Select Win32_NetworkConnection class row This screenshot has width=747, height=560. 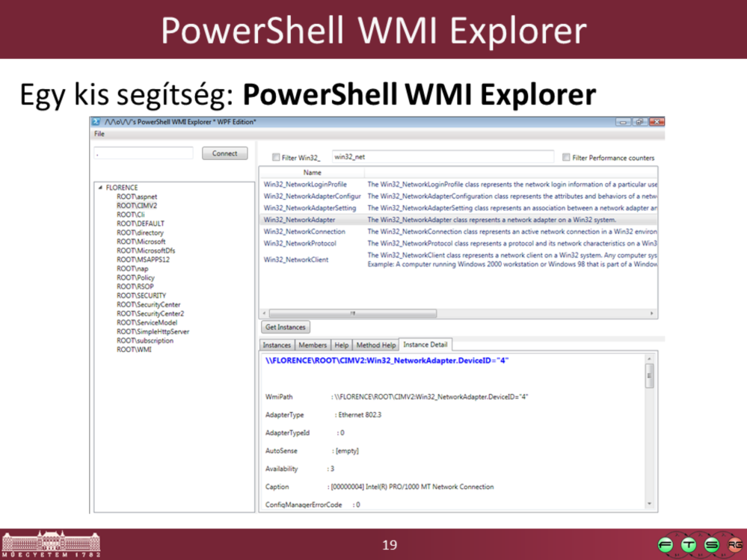(459, 232)
